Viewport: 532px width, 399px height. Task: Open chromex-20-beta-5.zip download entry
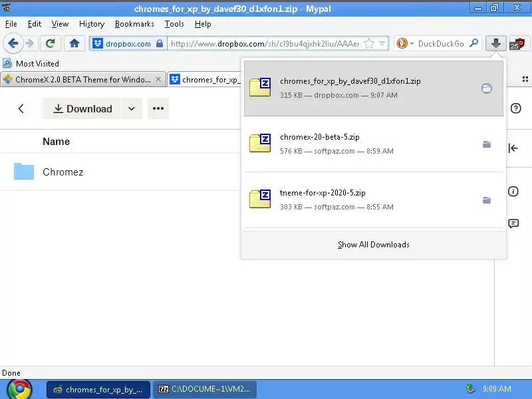[374, 144]
